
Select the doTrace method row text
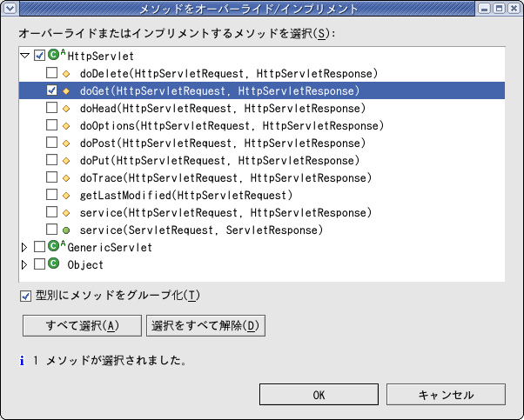coord(226,177)
